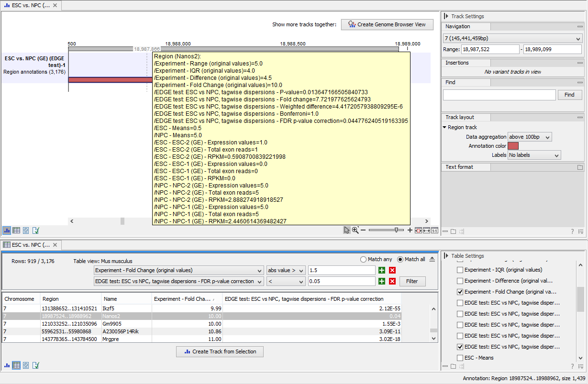Click Create Genome Browser View button
The image size is (588, 384).
387,24
